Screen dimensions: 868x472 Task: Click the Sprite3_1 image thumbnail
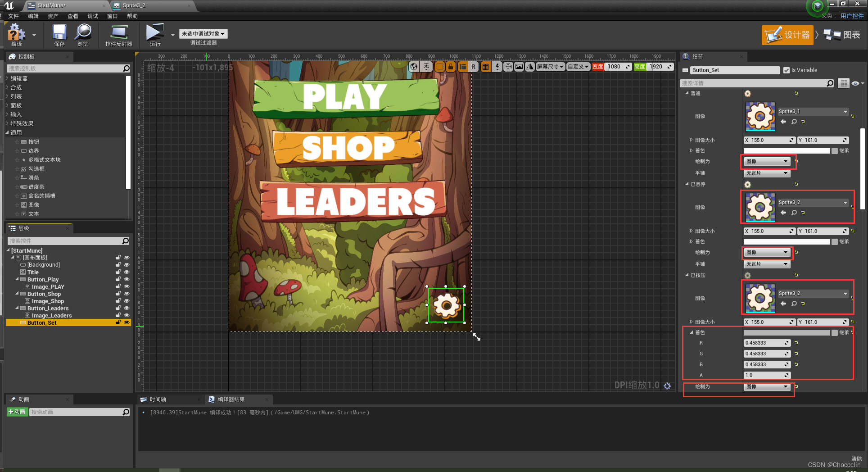[x=760, y=117]
